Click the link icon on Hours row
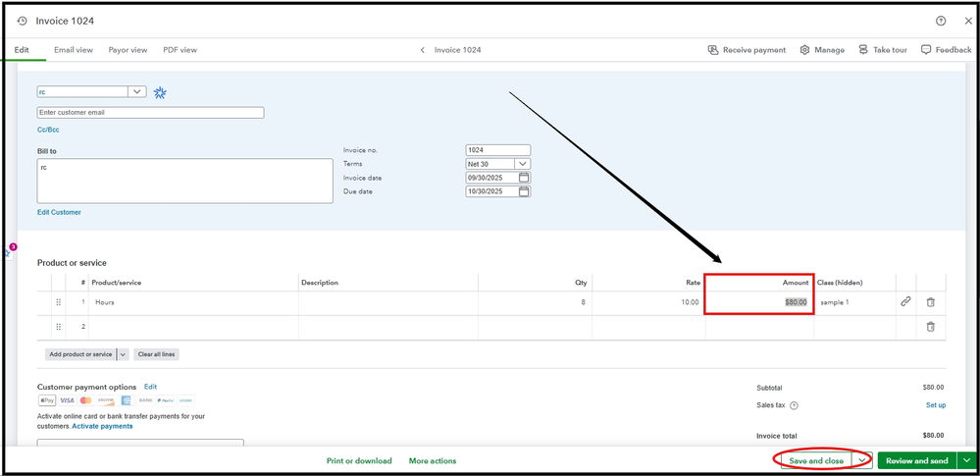 [905, 302]
